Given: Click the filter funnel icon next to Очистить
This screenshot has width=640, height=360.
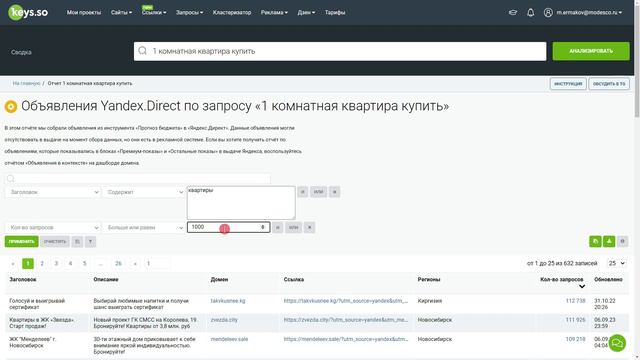Looking at the screenshot, I should tap(90, 242).
